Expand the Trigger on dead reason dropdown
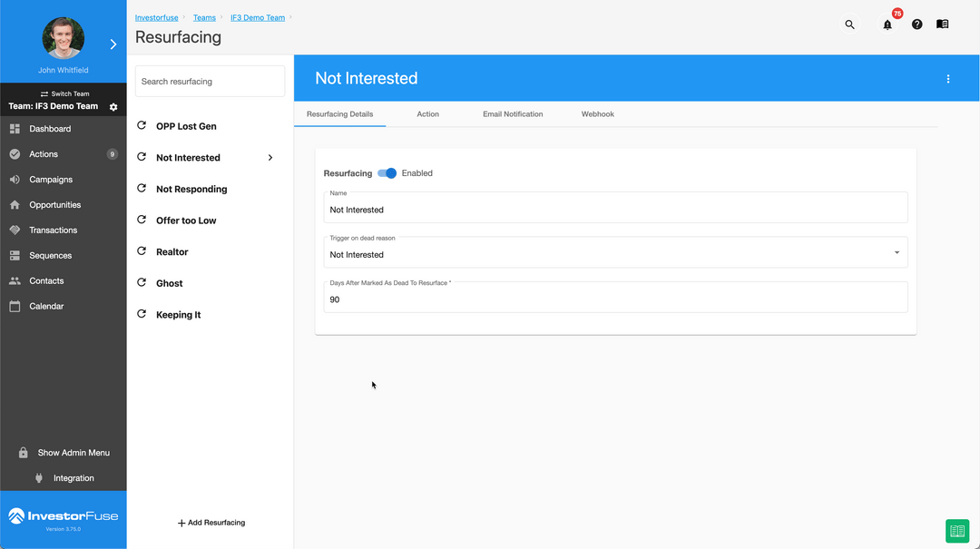Screen dimensions: 980x549 coord(615,252)
